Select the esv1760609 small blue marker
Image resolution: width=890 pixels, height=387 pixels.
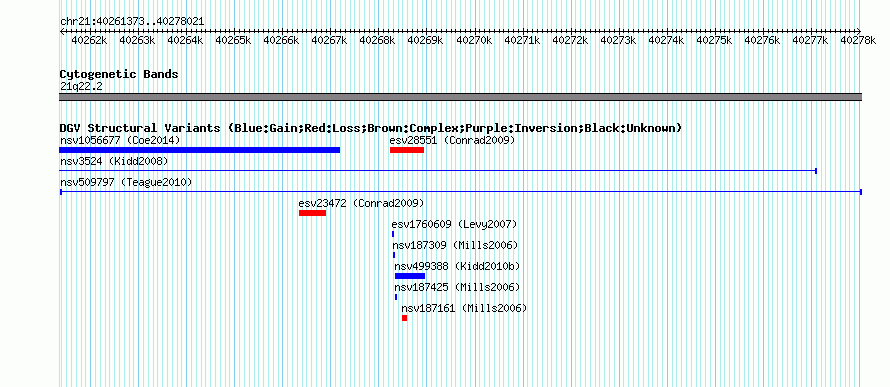point(393,234)
